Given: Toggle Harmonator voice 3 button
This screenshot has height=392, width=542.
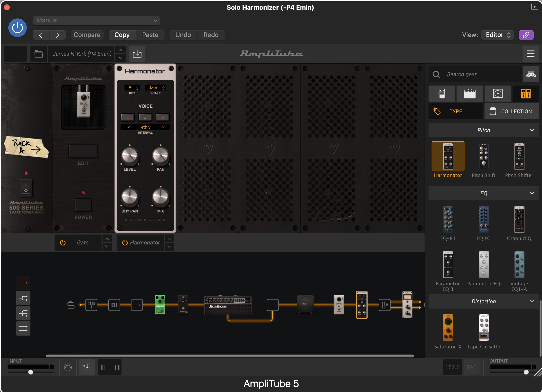Looking at the screenshot, I should pos(163,117).
